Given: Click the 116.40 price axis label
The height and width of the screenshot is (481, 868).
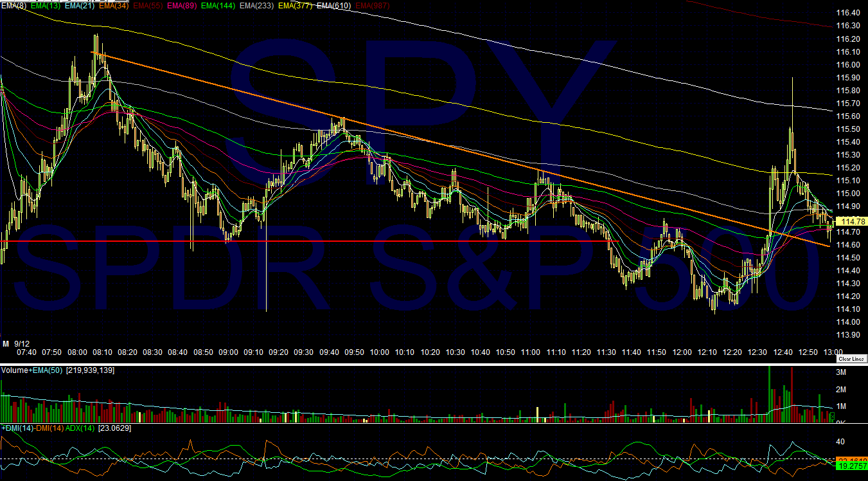Looking at the screenshot, I should (849, 13).
